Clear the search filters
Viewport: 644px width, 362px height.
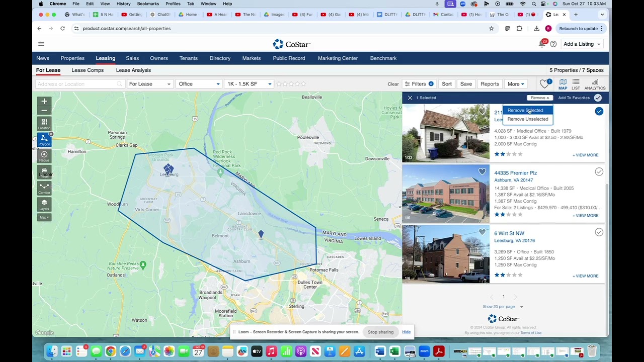click(393, 84)
